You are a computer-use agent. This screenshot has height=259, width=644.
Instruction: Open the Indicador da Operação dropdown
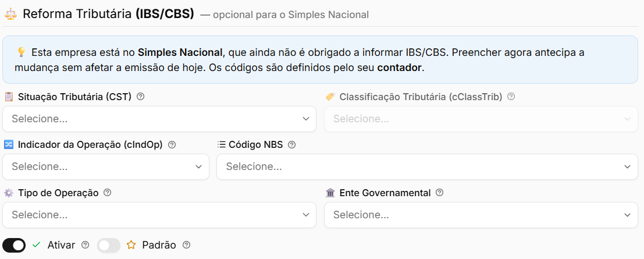pyautogui.click(x=106, y=166)
